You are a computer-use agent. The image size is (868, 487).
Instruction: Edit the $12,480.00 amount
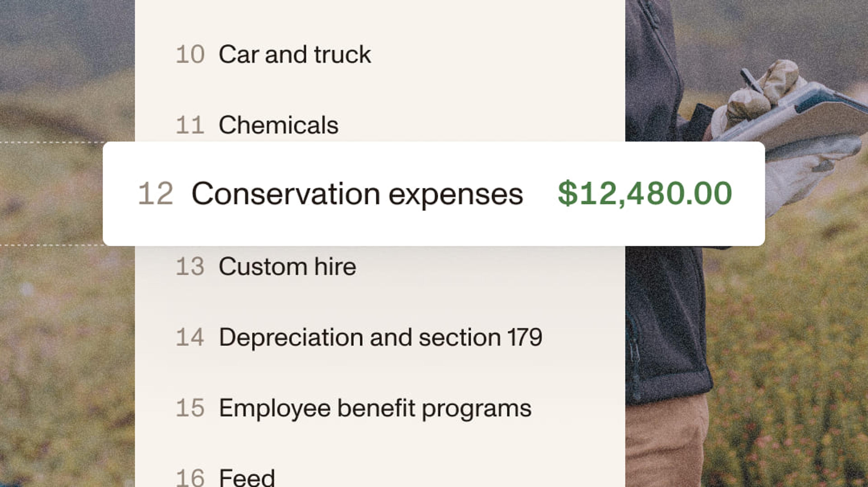(645, 194)
